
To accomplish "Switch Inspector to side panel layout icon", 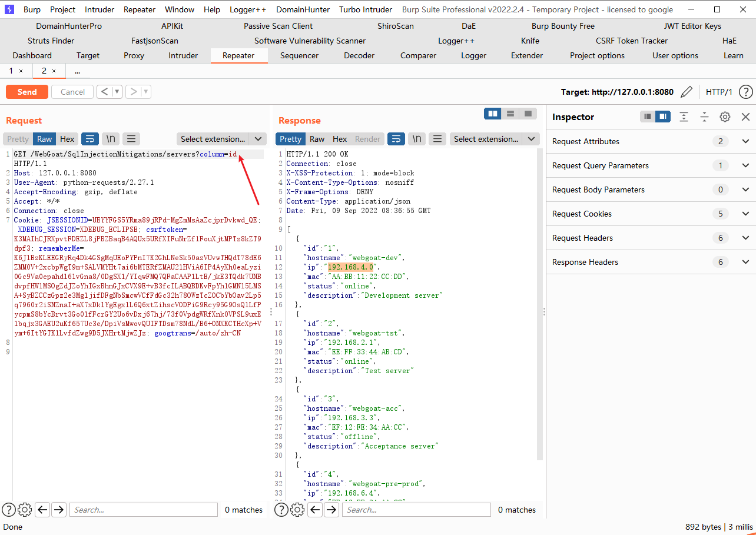I will click(x=664, y=117).
